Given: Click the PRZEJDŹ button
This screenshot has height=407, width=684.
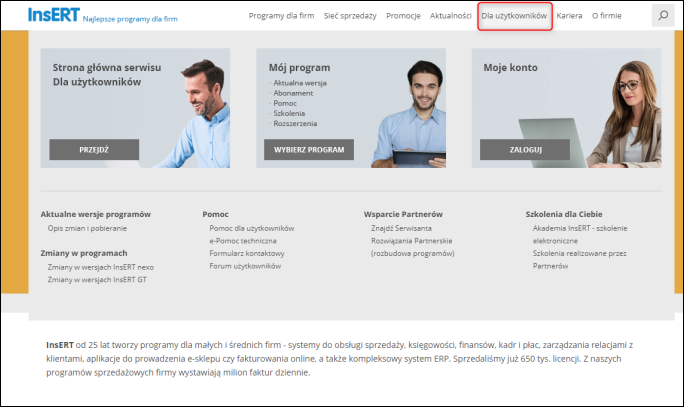Looking at the screenshot, I should [x=94, y=150].
